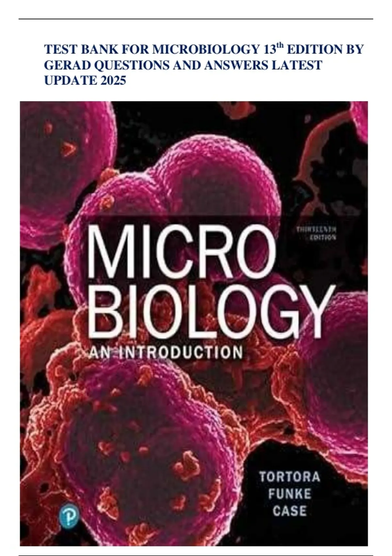Click the THIRTEENTH EDITION label
Viewport: 392px width, 556px height.
(x=316, y=234)
